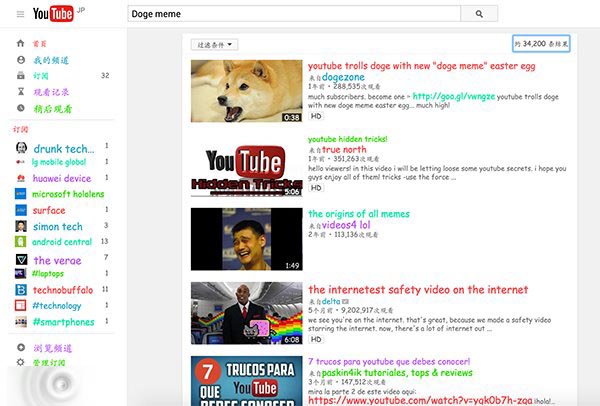The width and height of the screenshot is (600, 406).
Task: Open 'youtube hidden tricks!' title link
Action: click(x=348, y=139)
